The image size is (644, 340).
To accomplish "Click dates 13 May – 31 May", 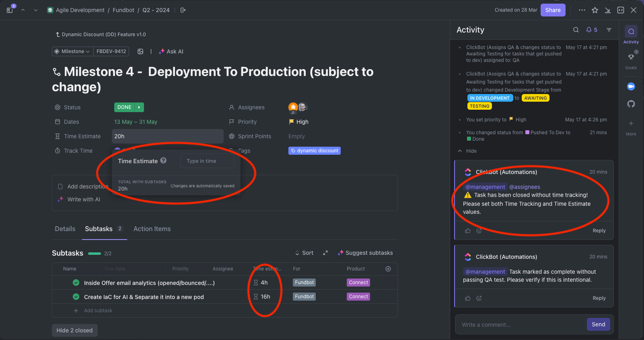I will pos(136,122).
